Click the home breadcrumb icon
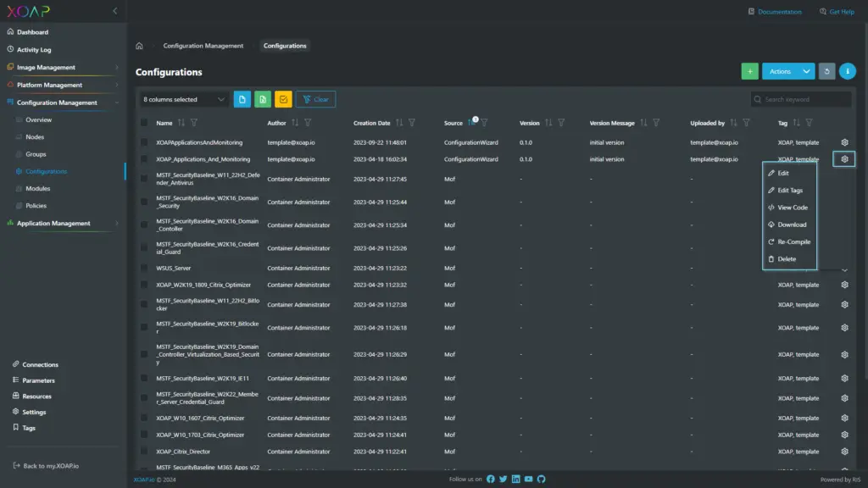 point(140,46)
